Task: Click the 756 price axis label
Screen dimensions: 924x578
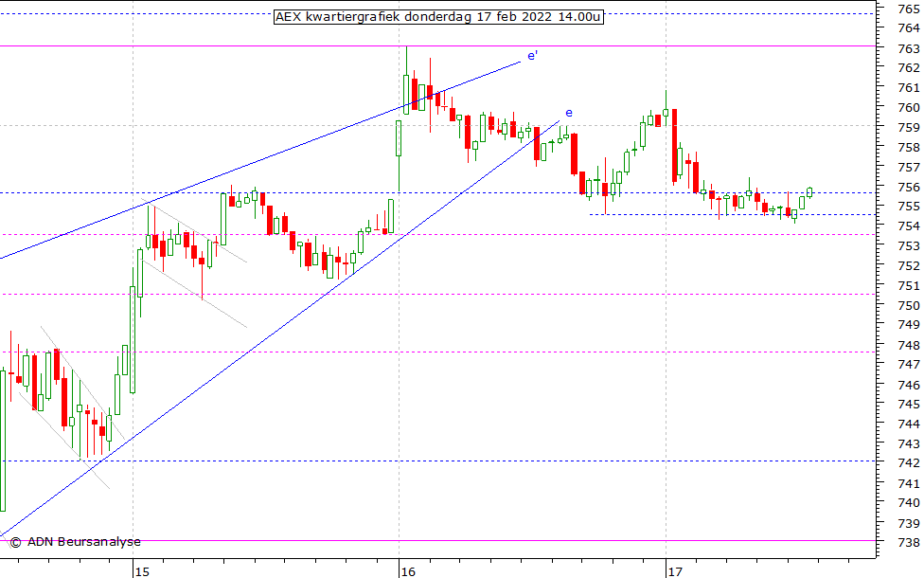Action: 908,187
